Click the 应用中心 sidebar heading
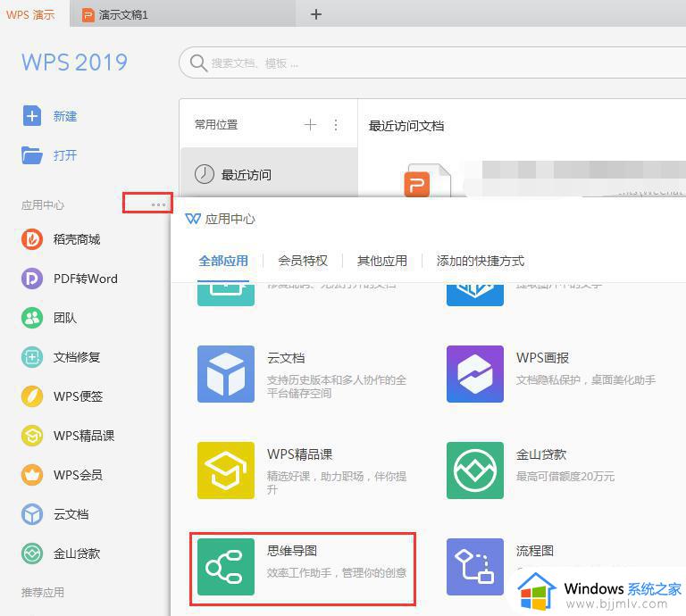686x616 pixels. (x=43, y=204)
